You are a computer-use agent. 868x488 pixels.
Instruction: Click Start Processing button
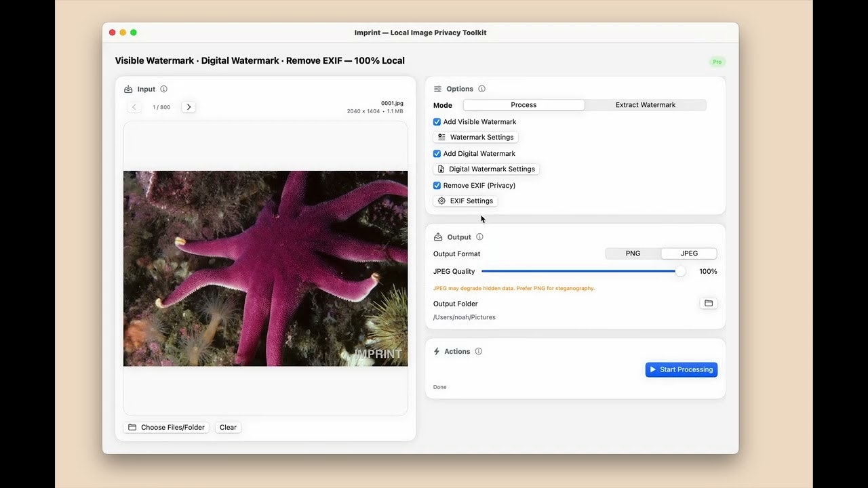[682, 369]
